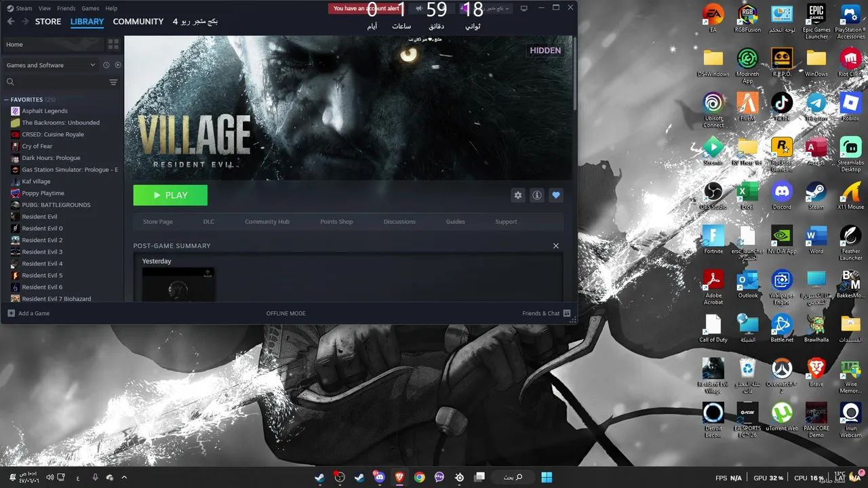
Task: Click the Steam page vertical scrollbar
Action: coord(574,75)
